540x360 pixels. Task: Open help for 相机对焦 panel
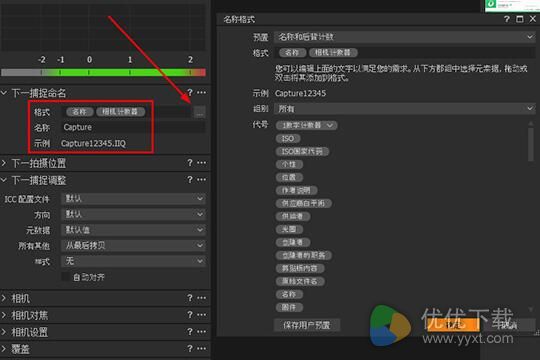tap(190, 315)
